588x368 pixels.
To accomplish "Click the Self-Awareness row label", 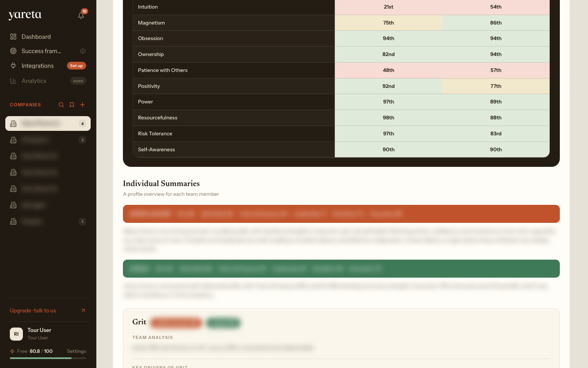I will coord(156,150).
